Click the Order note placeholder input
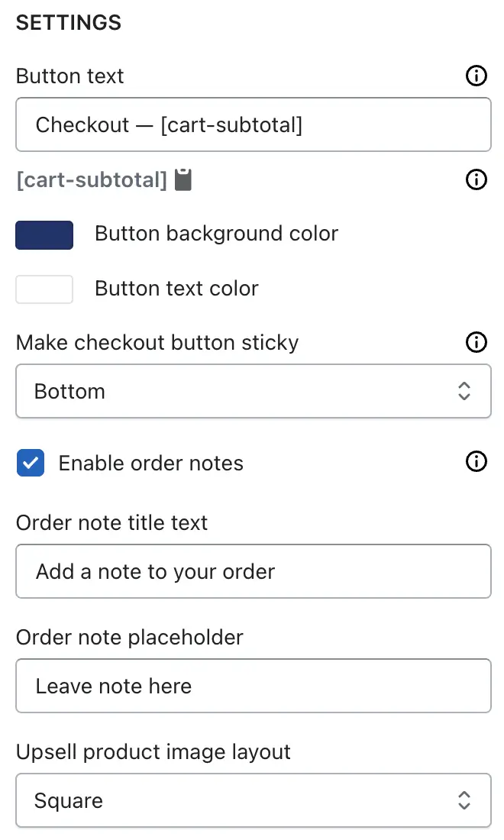Viewport: 504px width, 840px height. (254, 686)
